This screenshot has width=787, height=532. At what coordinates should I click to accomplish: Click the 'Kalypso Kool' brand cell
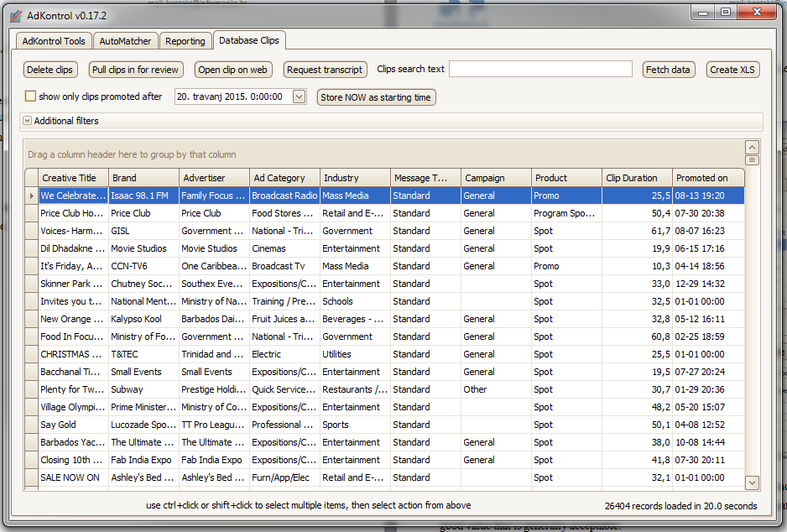tap(143, 319)
